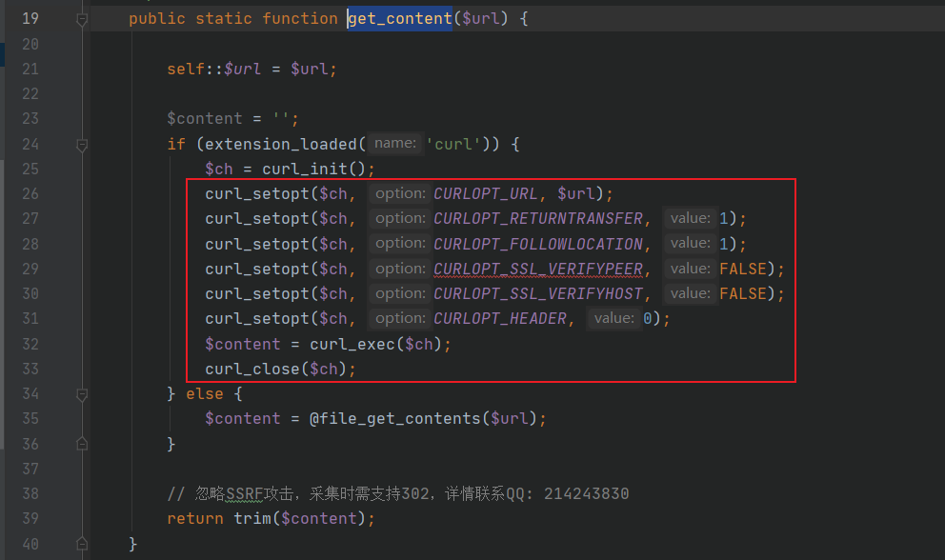Click the 'static' keyword on line 19
This screenshot has width=945, height=560.
click(x=224, y=19)
